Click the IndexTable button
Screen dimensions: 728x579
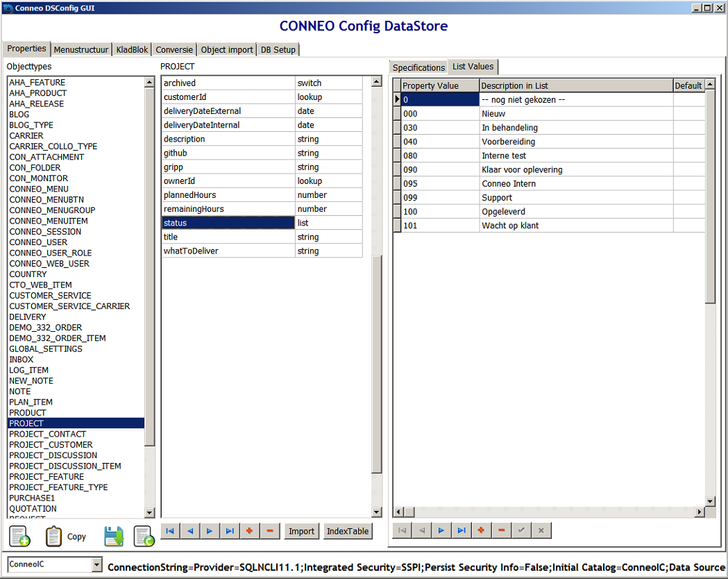pos(348,531)
